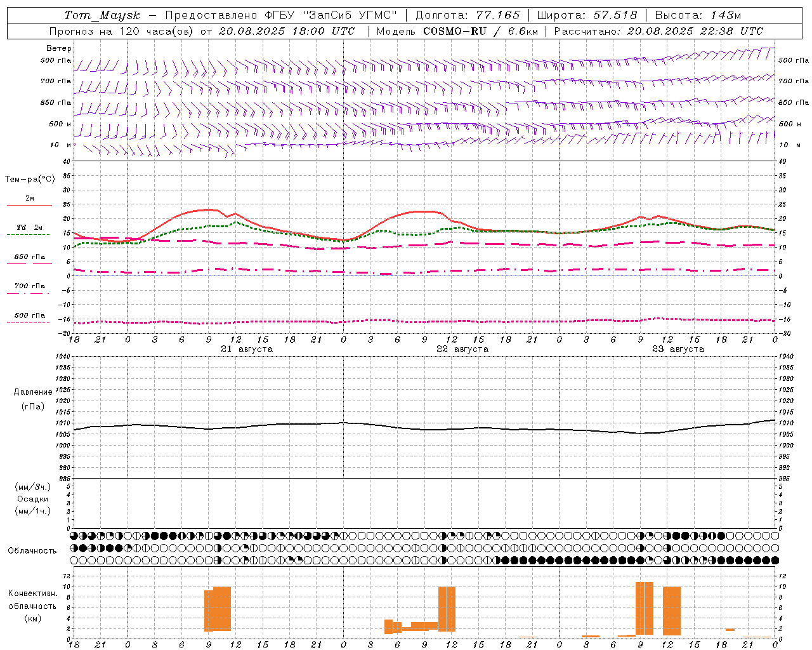The image size is (812, 650).
Task: Click the Осадки label
Action: [x=33, y=499]
